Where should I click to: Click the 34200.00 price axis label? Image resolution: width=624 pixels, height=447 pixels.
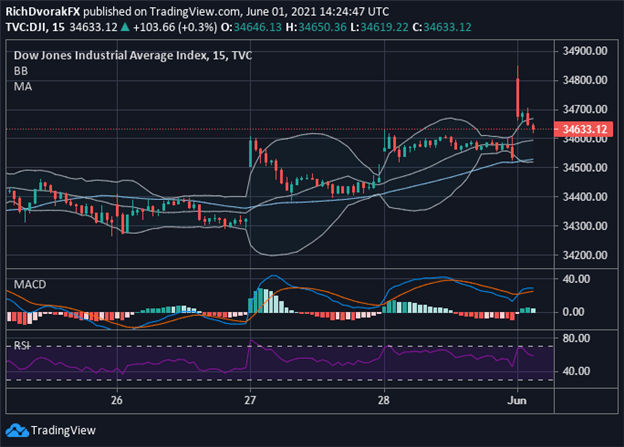[x=585, y=255]
